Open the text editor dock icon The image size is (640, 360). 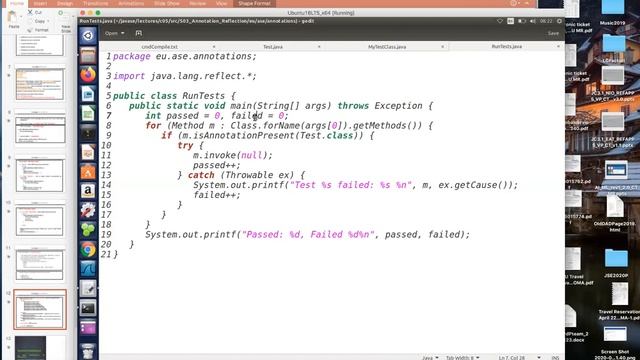88,288
